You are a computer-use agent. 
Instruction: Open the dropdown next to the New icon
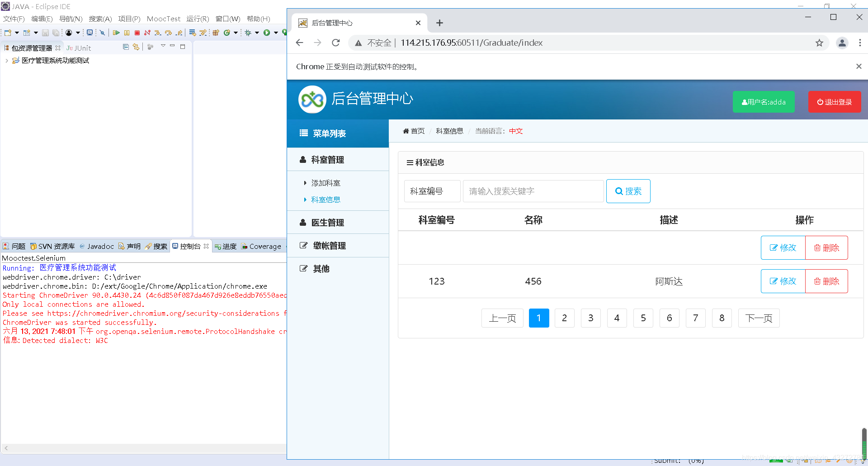tap(17, 33)
